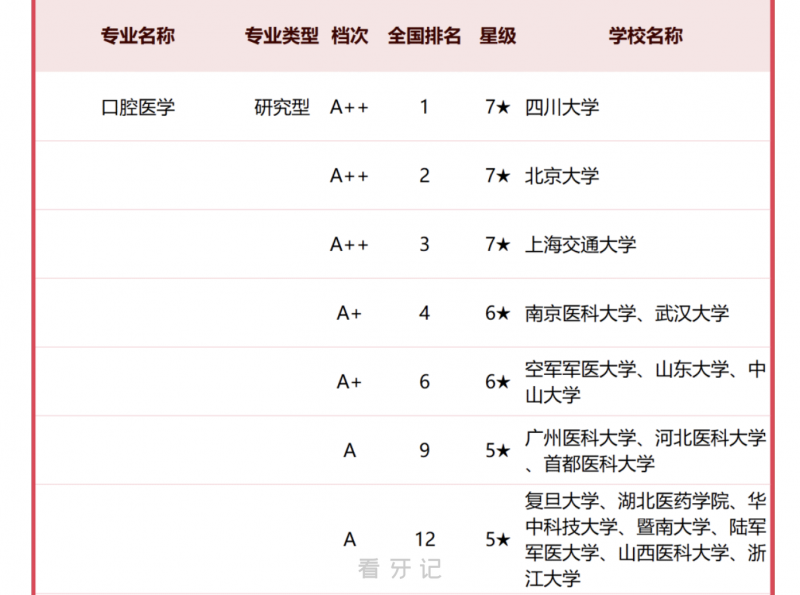800x595 pixels.
Task: Click rank number 12 cell
Action: [425, 539]
